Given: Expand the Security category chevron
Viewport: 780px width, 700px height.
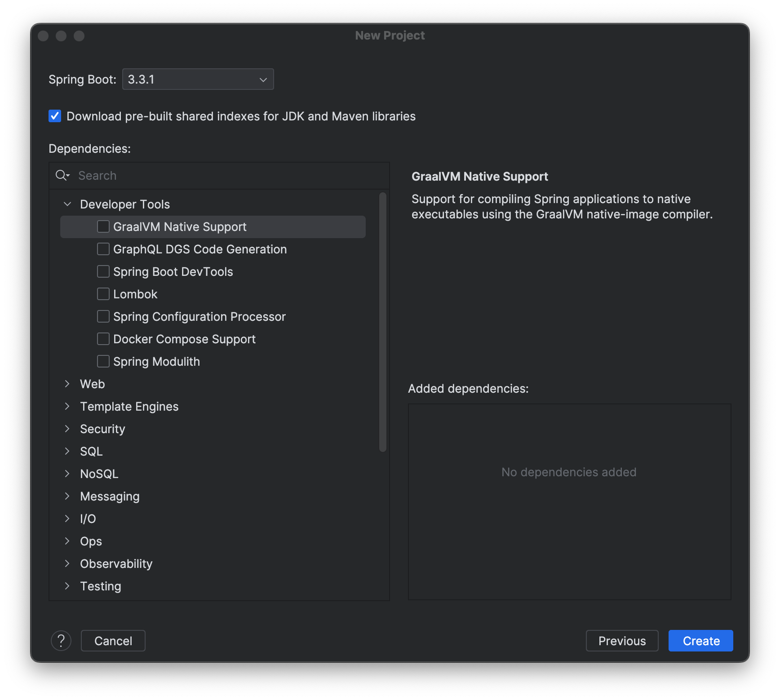Looking at the screenshot, I should point(67,429).
